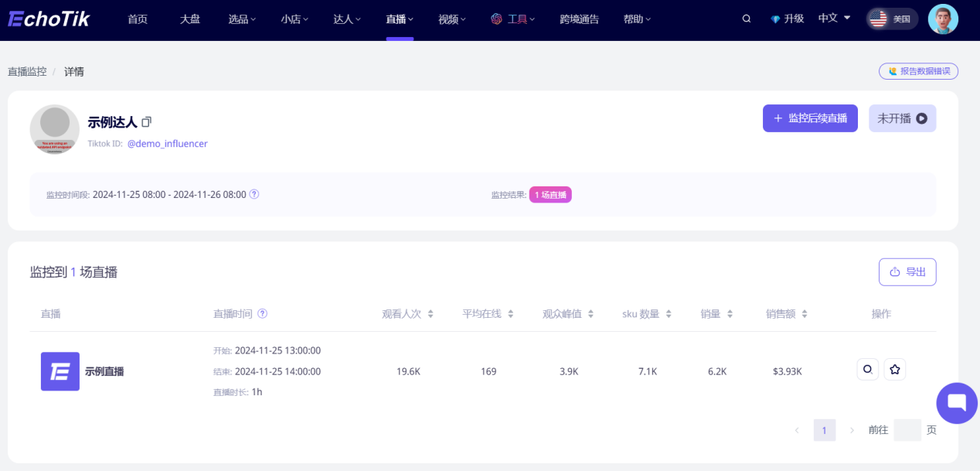The width and height of the screenshot is (980, 471).
Task: Click the 监控后续直播 button
Action: tap(810, 118)
